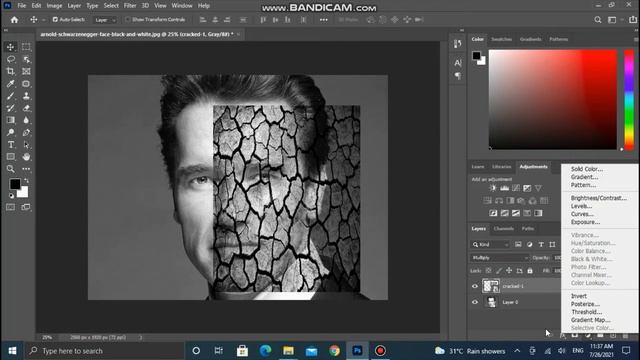This screenshot has height=360, width=640.
Task: Select the Blur tool
Action: 26,120
